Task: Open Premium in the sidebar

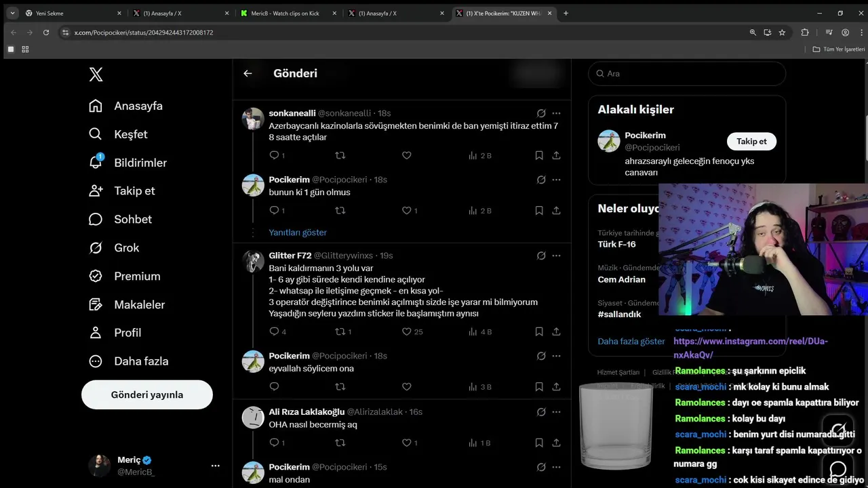Action: (x=125, y=276)
